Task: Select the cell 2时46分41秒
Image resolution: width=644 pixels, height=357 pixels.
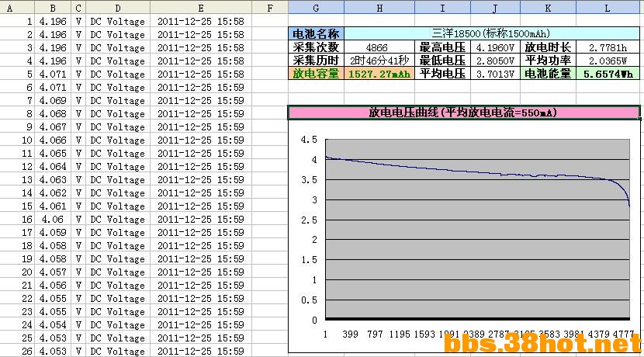Action: coord(379,61)
